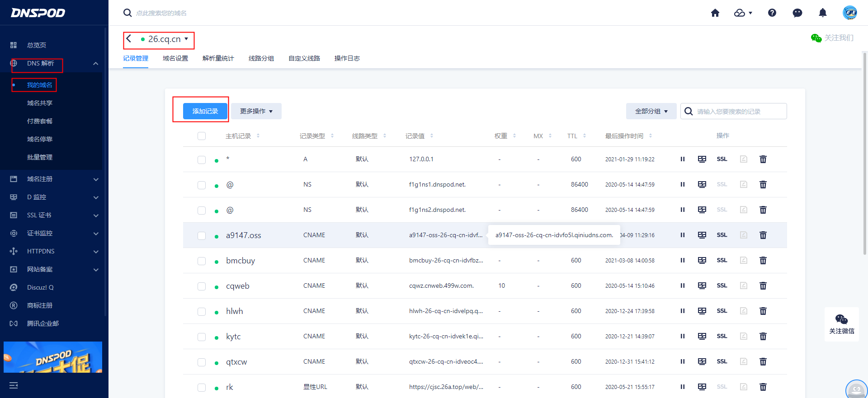The image size is (868, 398).
Task: Click the back arrow beside 26.cq.cn
Action: click(x=129, y=39)
